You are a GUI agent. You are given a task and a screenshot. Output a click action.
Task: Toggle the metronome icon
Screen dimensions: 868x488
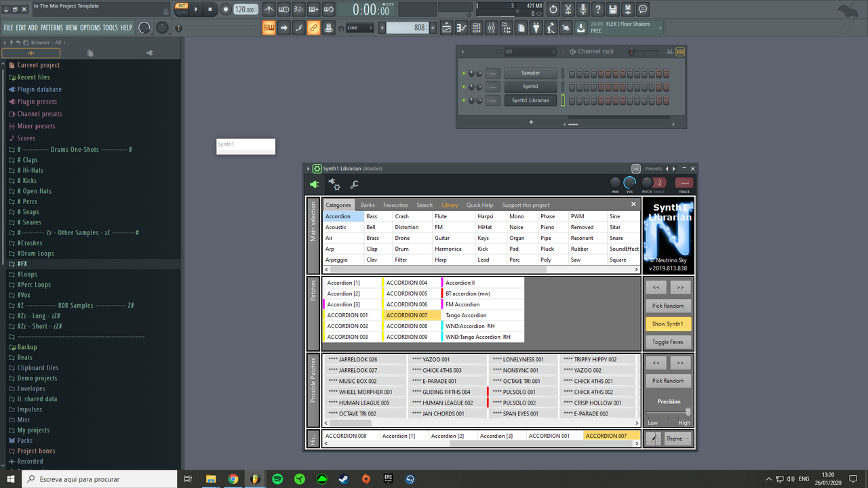[269, 9]
